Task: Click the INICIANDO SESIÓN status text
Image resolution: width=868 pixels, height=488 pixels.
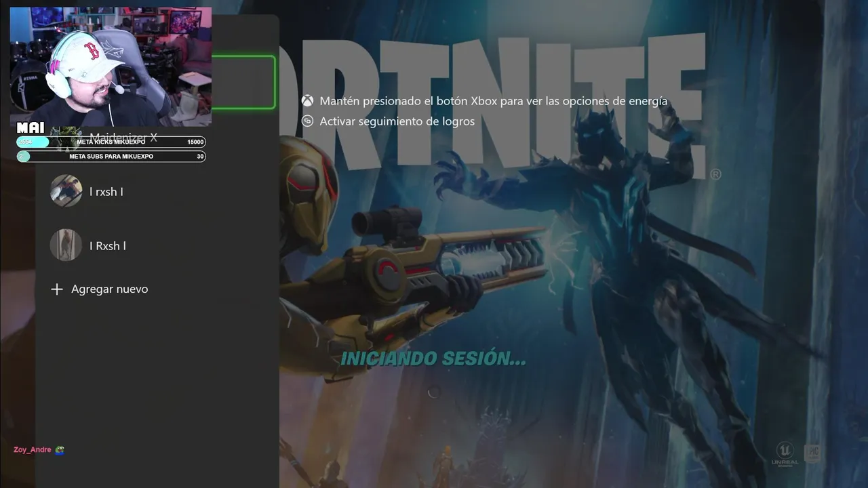Action: tap(433, 359)
